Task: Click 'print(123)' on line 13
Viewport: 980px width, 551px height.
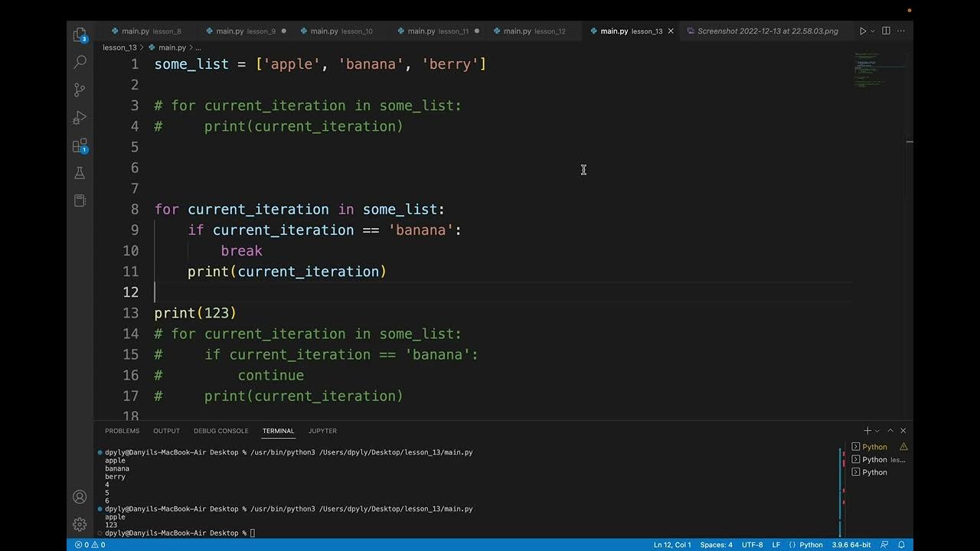Action: coord(195,313)
